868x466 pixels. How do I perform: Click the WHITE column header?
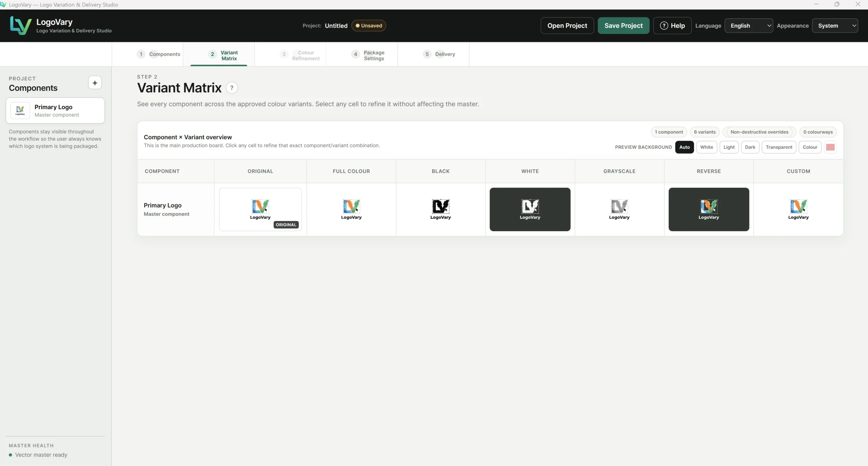[530, 171]
